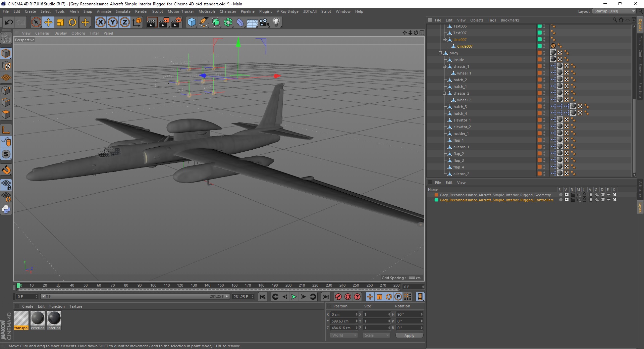644x349 pixels.
Task: Select the Rotate tool
Action: (x=72, y=22)
